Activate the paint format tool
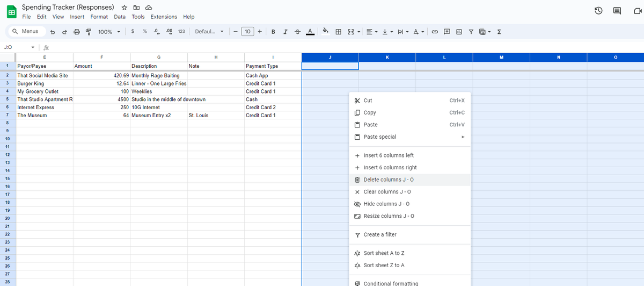644x286 pixels. coord(88,32)
